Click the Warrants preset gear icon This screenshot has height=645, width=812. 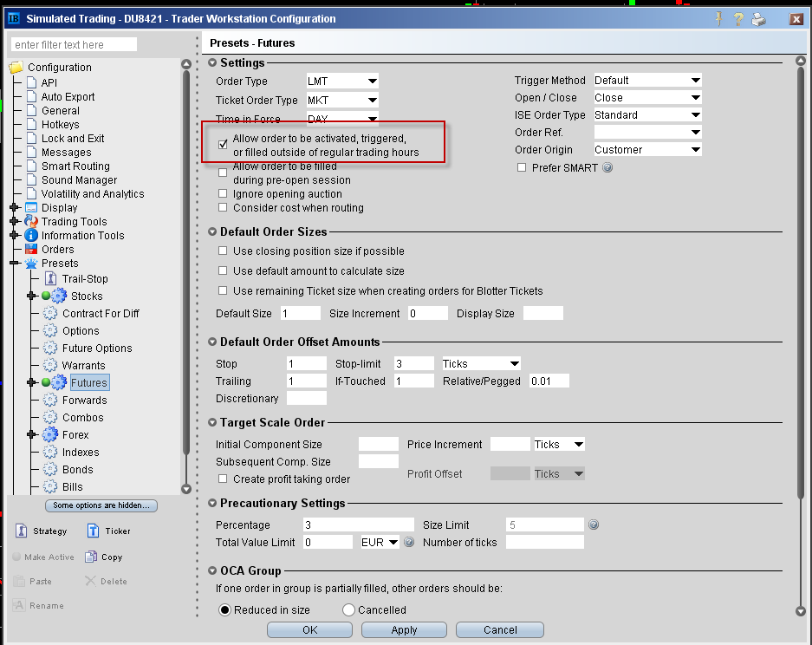tap(50, 365)
